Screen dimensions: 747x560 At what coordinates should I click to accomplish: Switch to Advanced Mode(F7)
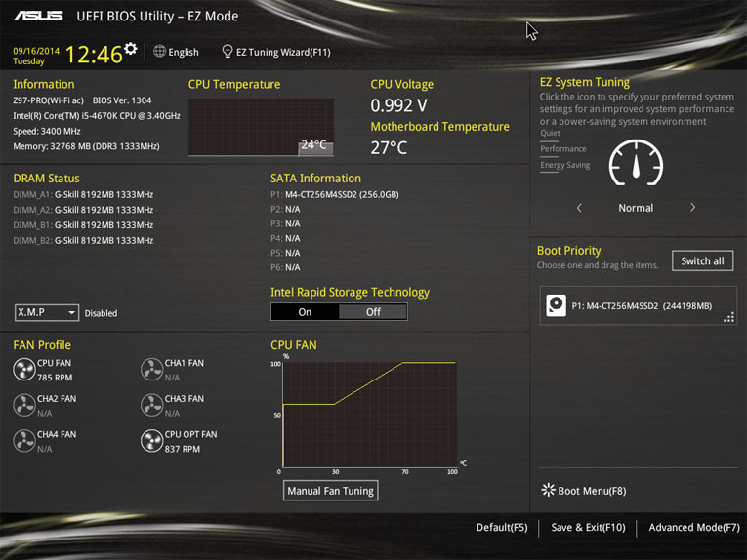pyautogui.click(x=694, y=527)
